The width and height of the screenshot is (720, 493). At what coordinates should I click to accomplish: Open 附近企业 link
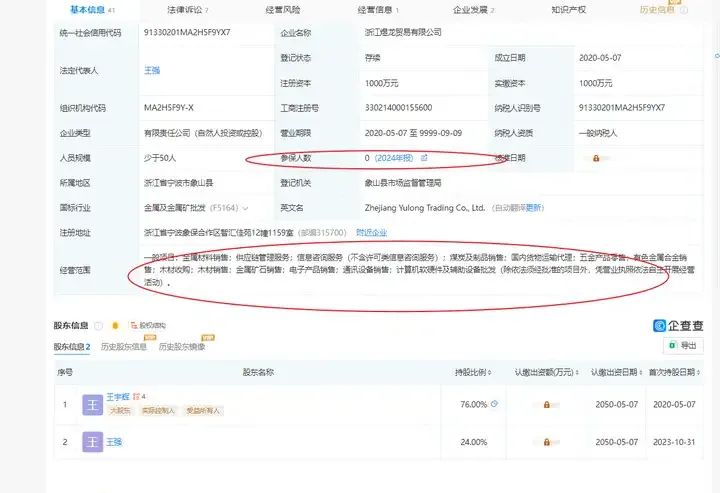click(x=371, y=233)
